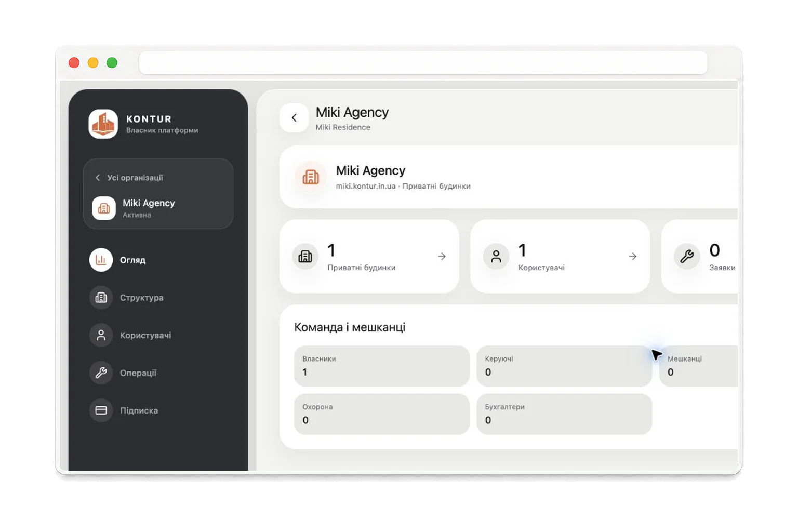Click the person icon beside sidebar Користувачі
Viewport: 798px width, 532px height.
[101, 335]
